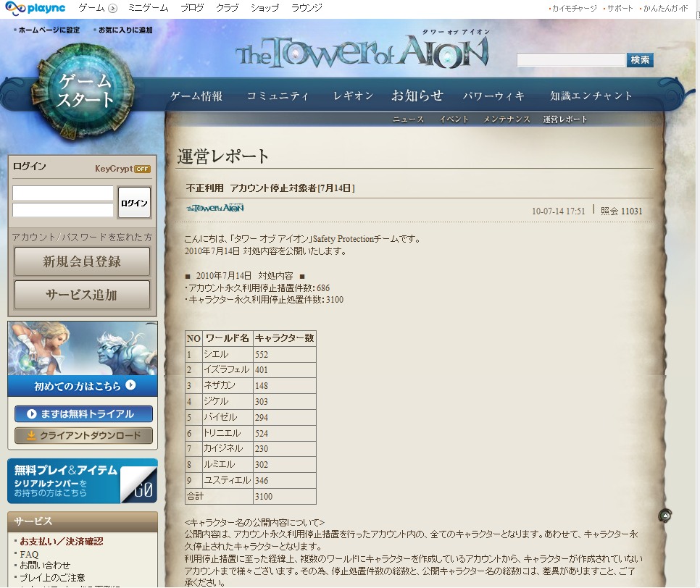Screen dimensions: 700x588
Task: Toggle the KeyCrypt OFF switch
Action: pos(143,169)
